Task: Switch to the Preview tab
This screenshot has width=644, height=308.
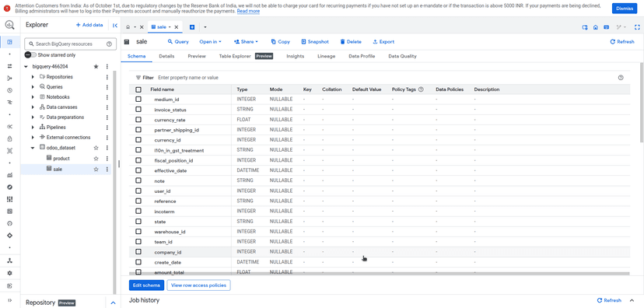Action: click(x=197, y=56)
